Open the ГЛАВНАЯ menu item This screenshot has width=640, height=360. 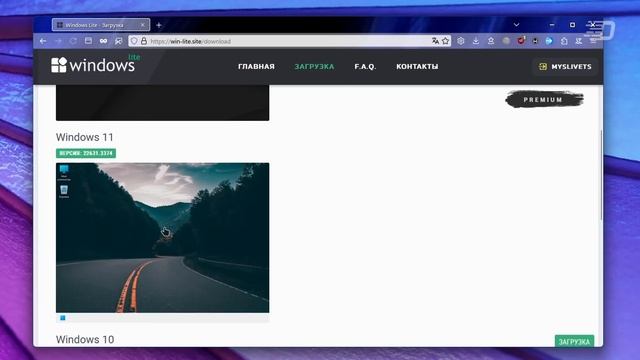pyautogui.click(x=256, y=67)
